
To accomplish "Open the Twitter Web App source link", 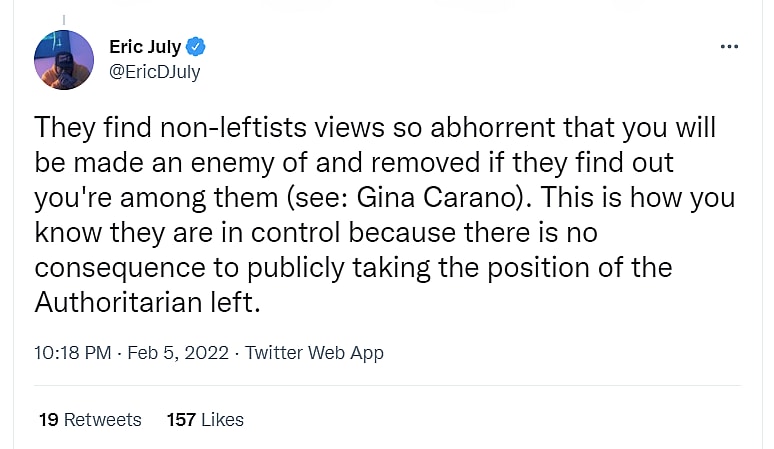I will (x=314, y=352).
